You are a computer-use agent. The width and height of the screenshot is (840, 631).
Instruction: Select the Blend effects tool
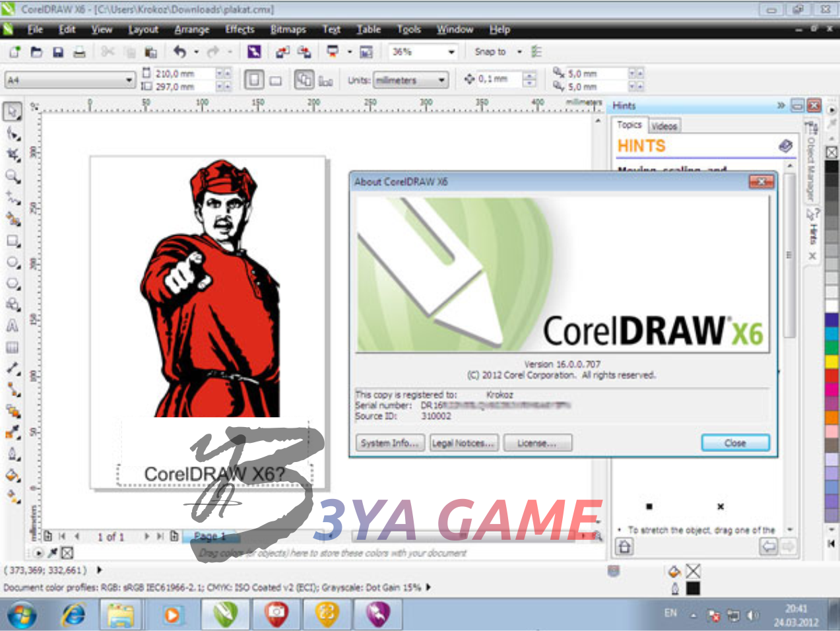click(x=13, y=411)
